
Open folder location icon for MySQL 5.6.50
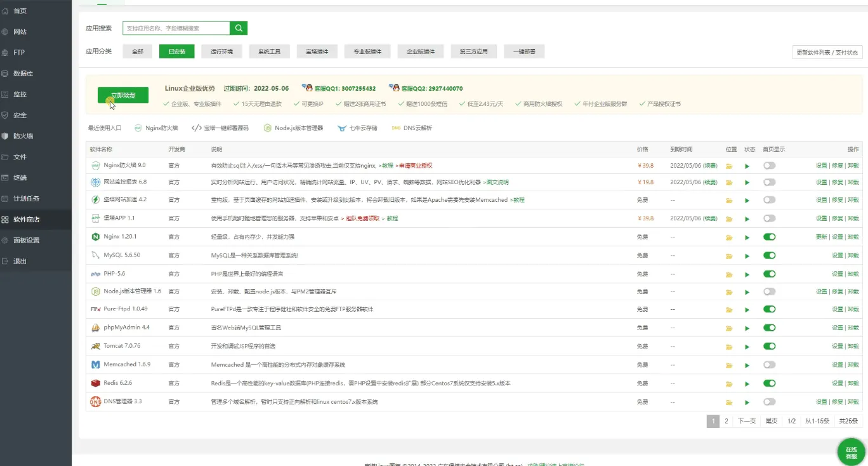[730, 256]
